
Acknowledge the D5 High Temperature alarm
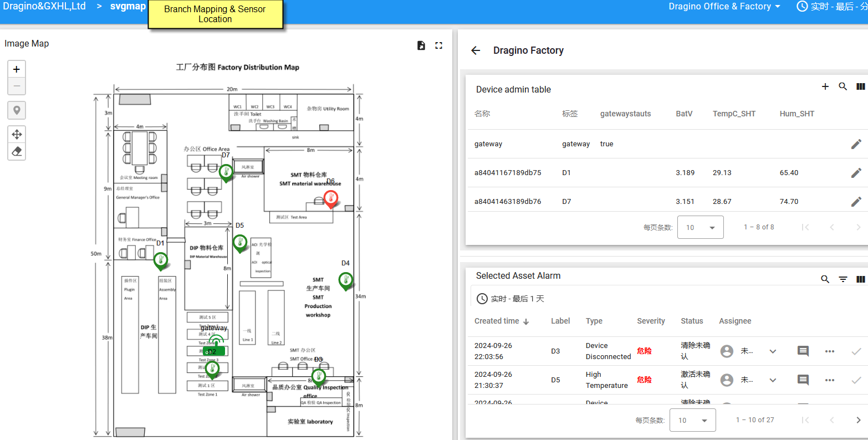pos(856,380)
